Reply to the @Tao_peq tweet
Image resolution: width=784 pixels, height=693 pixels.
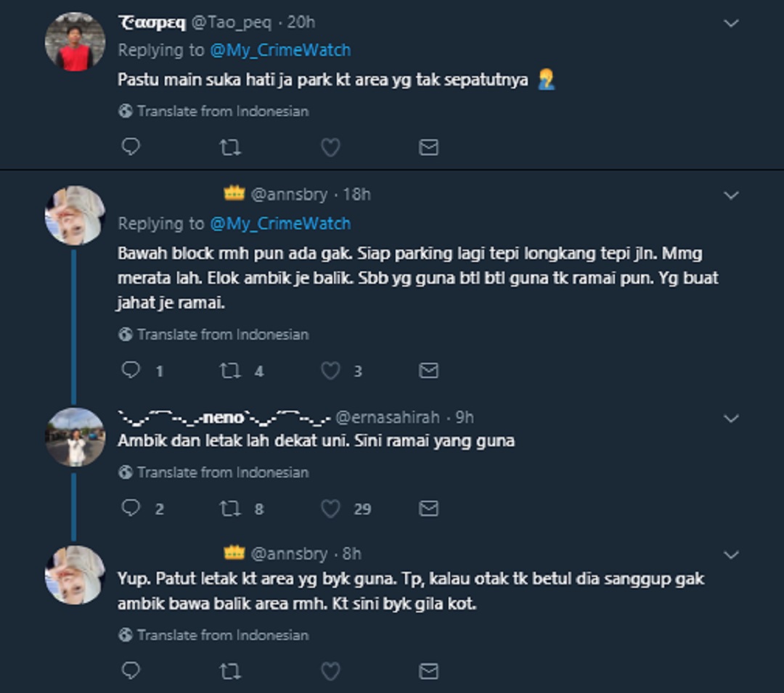coord(131,147)
